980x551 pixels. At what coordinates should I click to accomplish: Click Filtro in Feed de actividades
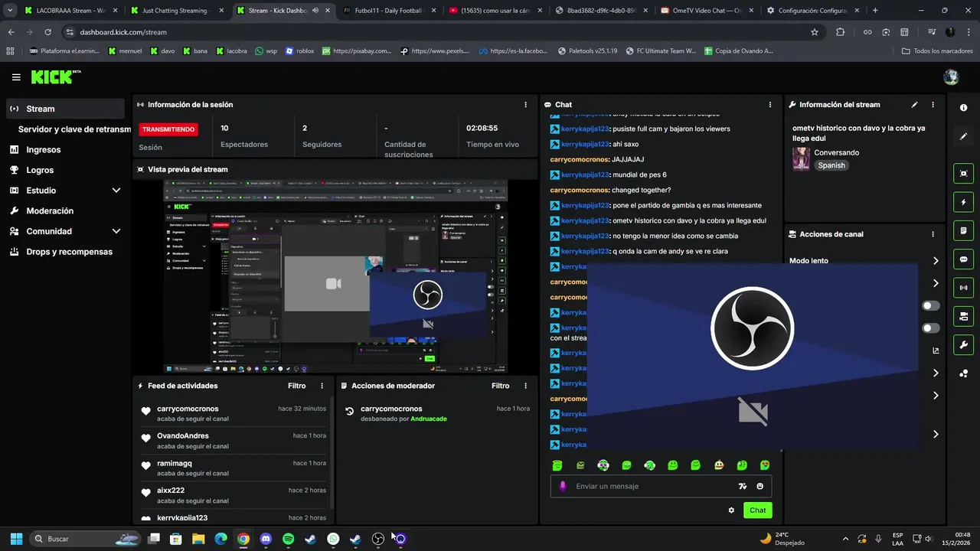(x=296, y=386)
